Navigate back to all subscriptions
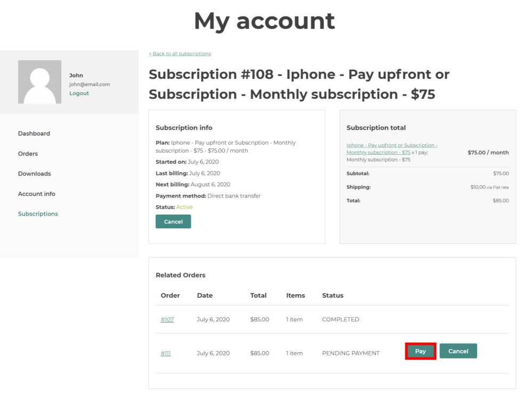 coord(179,53)
